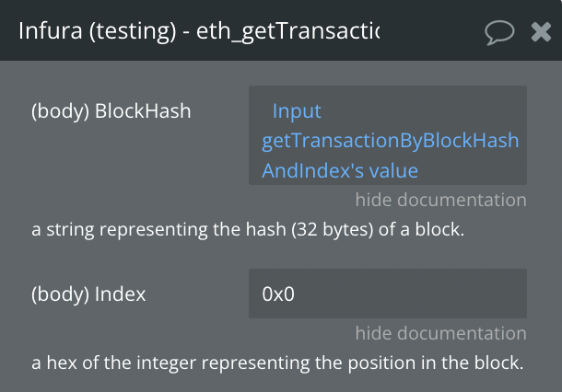The height and width of the screenshot is (392, 562).
Task: Click empty space right of 0x0 in Index field
Action: [x=415, y=294]
